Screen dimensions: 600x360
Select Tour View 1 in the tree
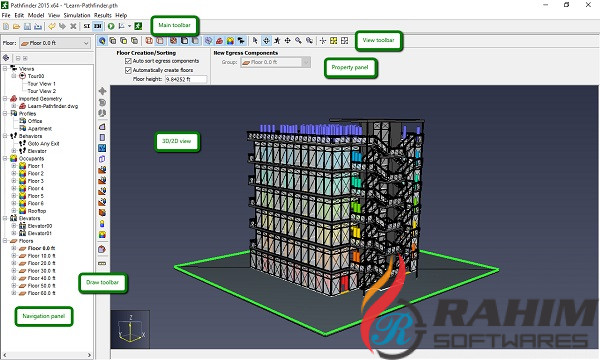(x=42, y=84)
